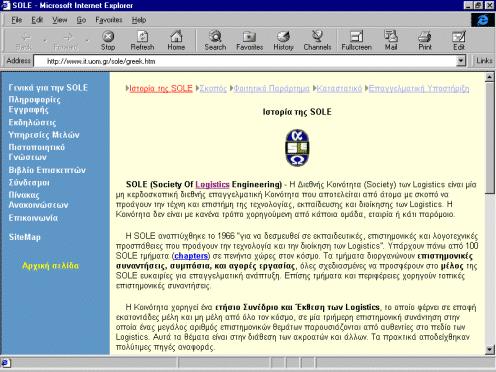Show the History pane
The width and height of the screenshot is (496, 372).
[x=283, y=41]
